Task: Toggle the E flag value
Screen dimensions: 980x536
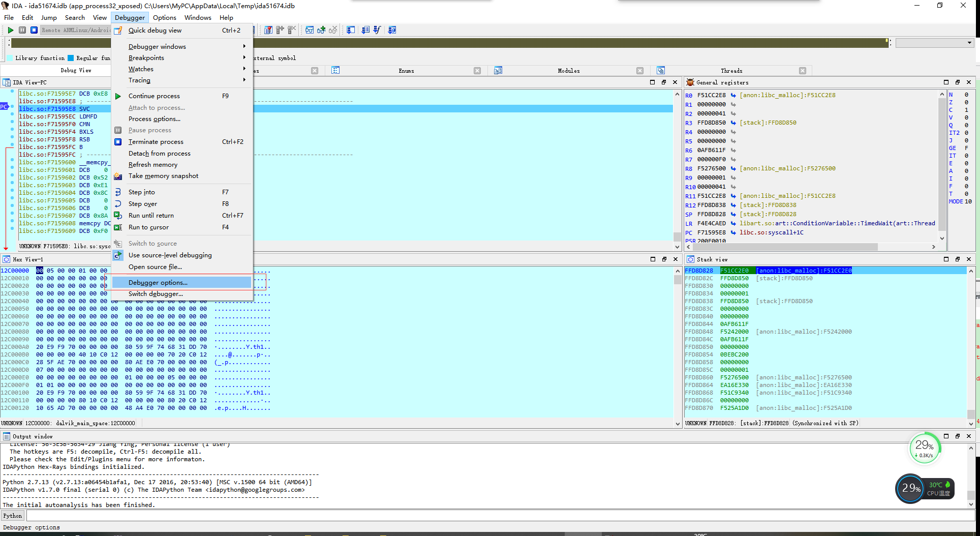Action: point(966,163)
